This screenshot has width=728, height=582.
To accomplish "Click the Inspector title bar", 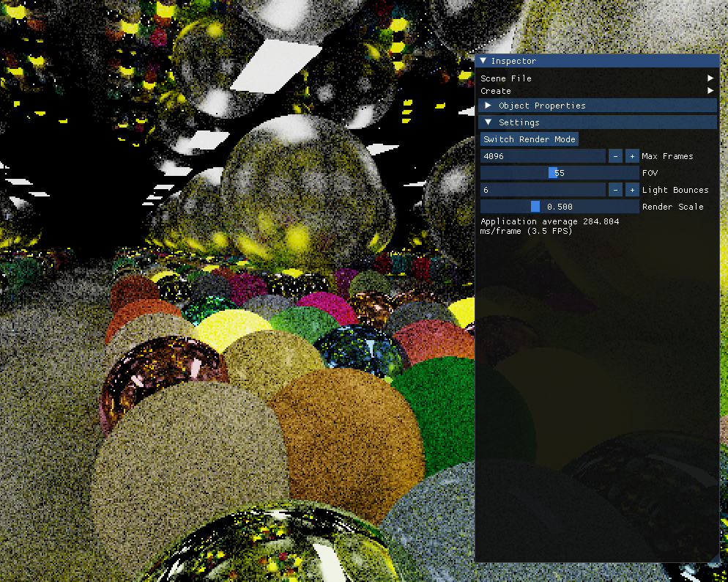I will [597, 61].
